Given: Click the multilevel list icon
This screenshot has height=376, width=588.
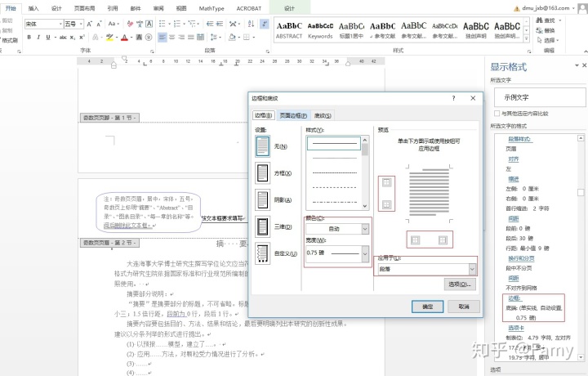Looking at the screenshot, I should 192,24.
